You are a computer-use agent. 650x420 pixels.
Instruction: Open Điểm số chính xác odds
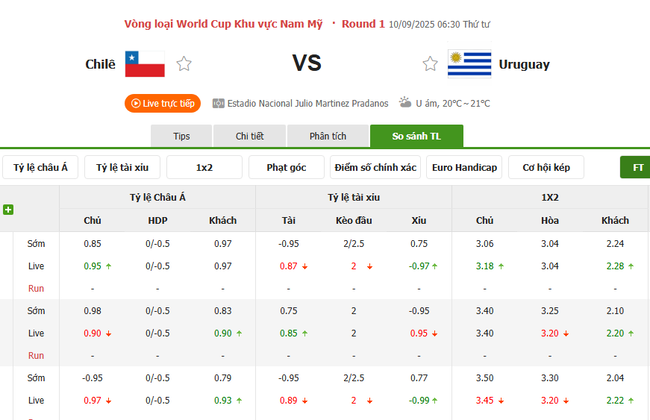tap(374, 167)
